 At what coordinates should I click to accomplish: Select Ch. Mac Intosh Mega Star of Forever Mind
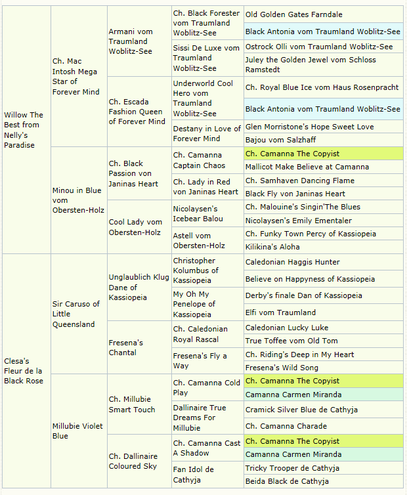75,76
